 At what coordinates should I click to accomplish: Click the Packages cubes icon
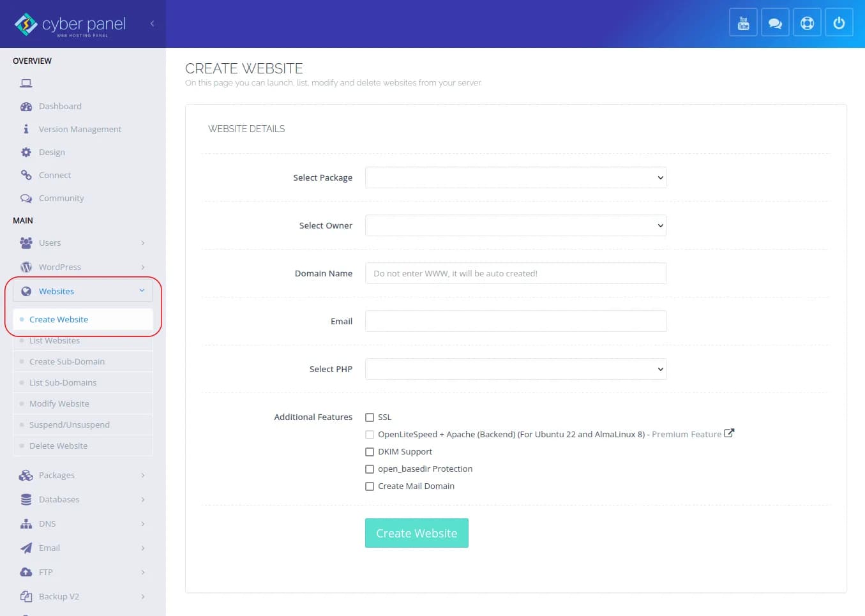(26, 475)
